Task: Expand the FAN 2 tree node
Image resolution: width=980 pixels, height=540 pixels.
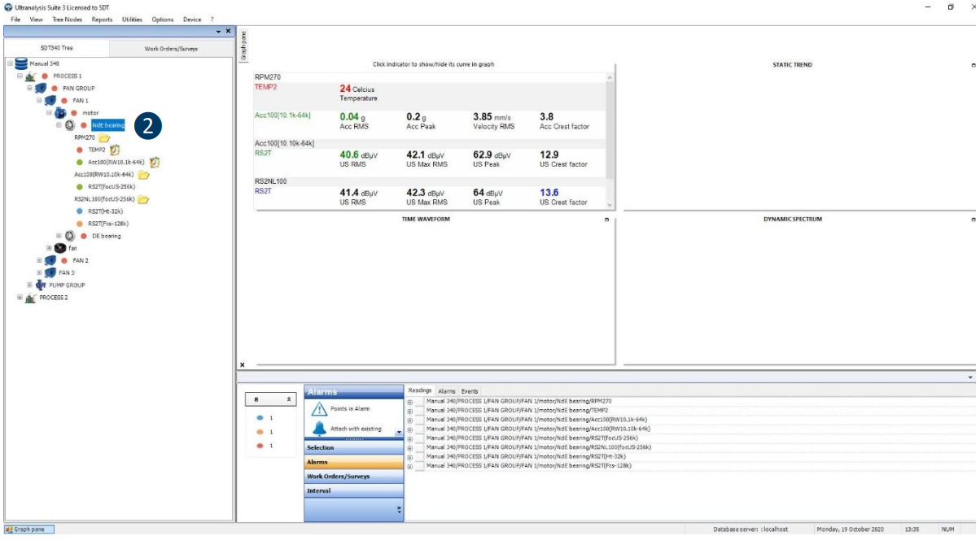Action: (39, 260)
